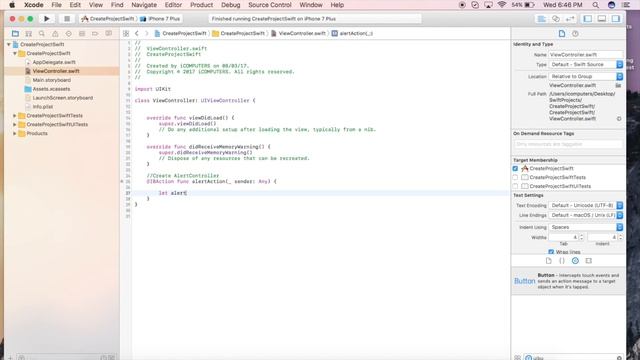Open the related items grid icon
This screenshot has height=360, width=640.
click(126, 33)
